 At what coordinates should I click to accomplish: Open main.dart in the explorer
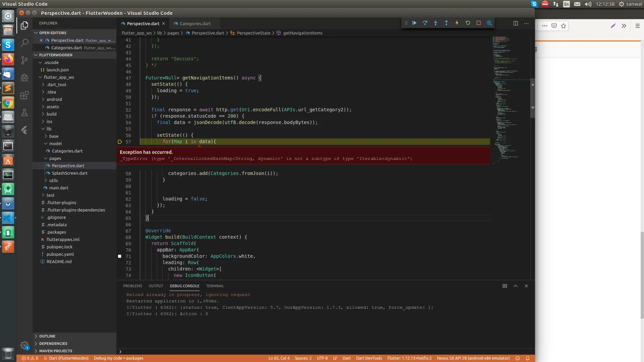pos(59,188)
